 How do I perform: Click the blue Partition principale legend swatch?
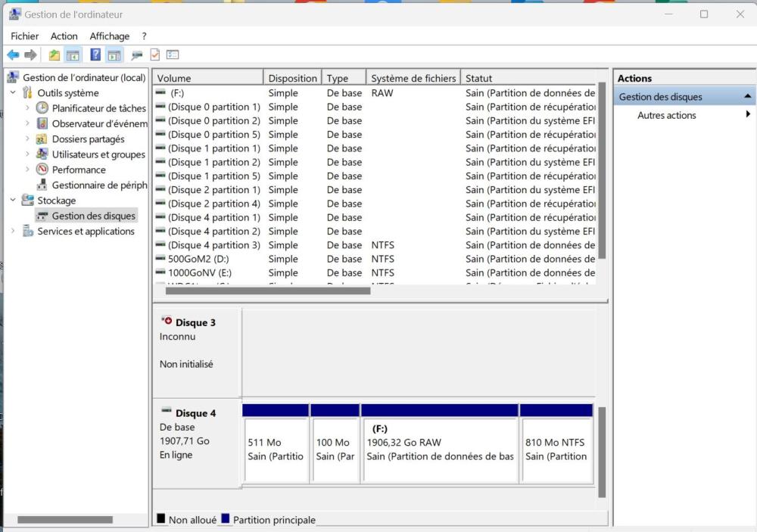pyautogui.click(x=226, y=519)
